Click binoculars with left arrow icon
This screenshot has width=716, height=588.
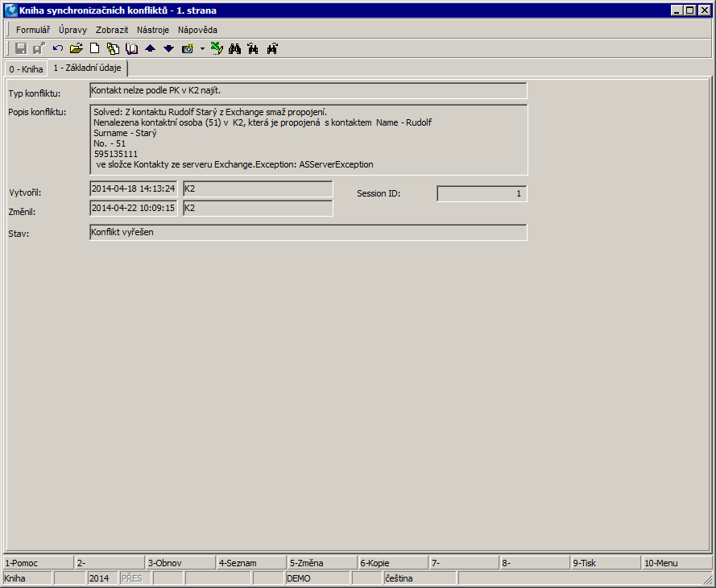click(253, 48)
